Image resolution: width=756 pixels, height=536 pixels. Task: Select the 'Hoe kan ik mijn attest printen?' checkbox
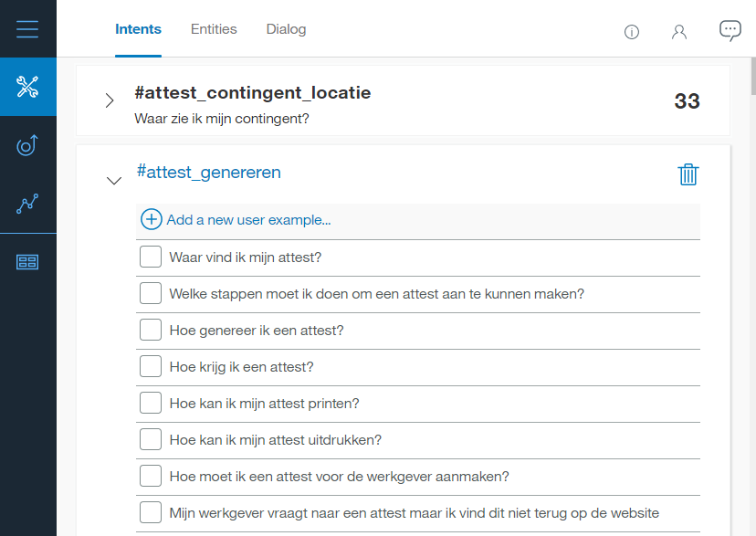(x=151, y=404)
